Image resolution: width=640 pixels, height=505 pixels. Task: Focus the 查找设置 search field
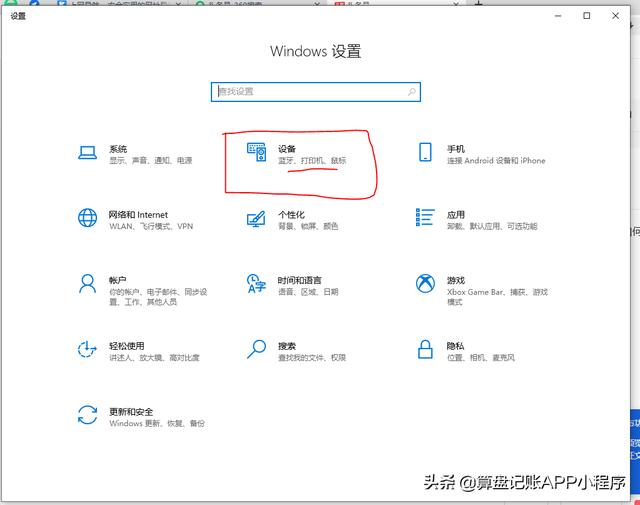pyautogui.click(x=316, y=92)
